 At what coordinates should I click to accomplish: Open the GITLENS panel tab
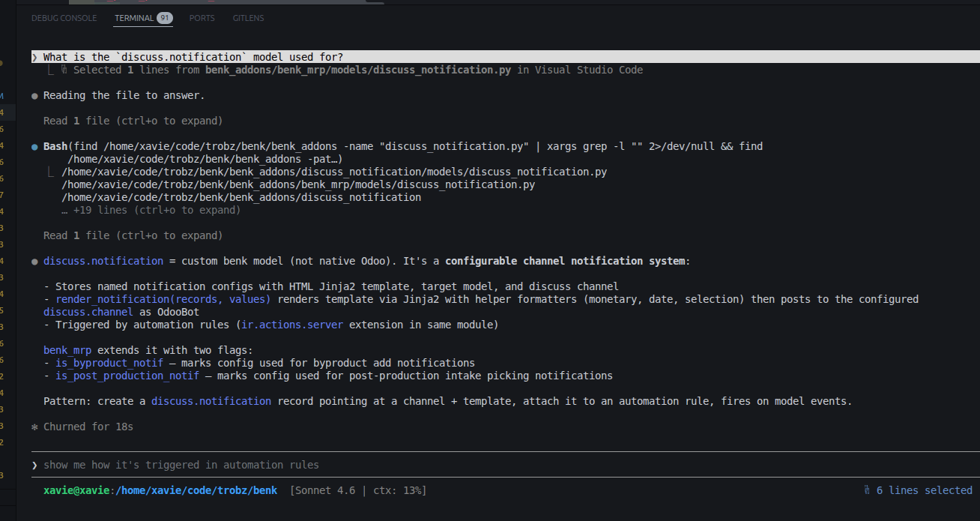pyautogui.click(x=248, y=18)
